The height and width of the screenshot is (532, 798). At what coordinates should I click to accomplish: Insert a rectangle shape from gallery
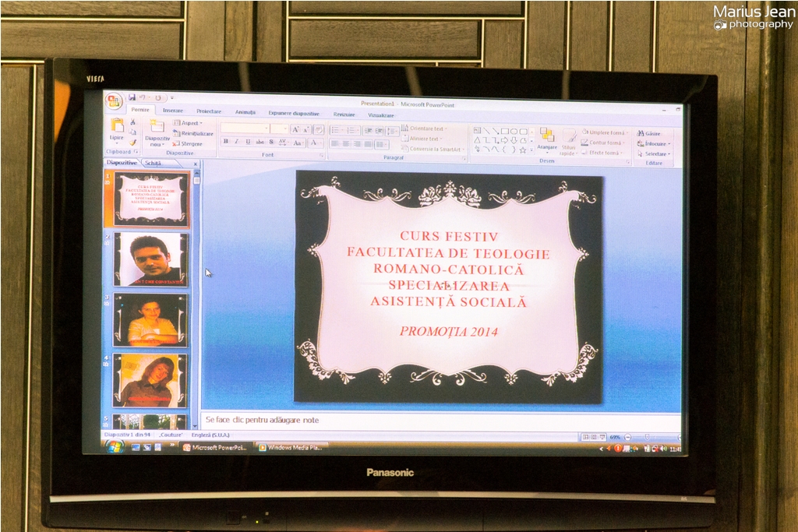point(504,131)
